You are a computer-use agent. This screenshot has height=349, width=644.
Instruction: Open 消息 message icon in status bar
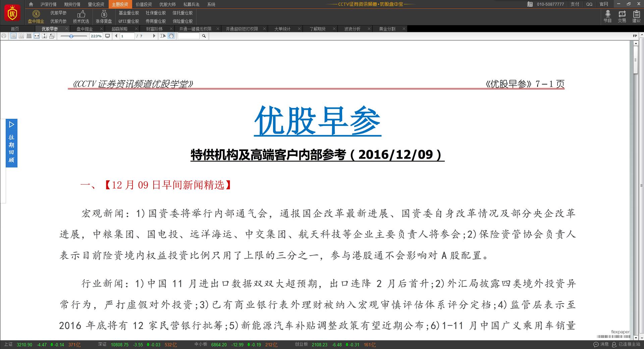596,345
